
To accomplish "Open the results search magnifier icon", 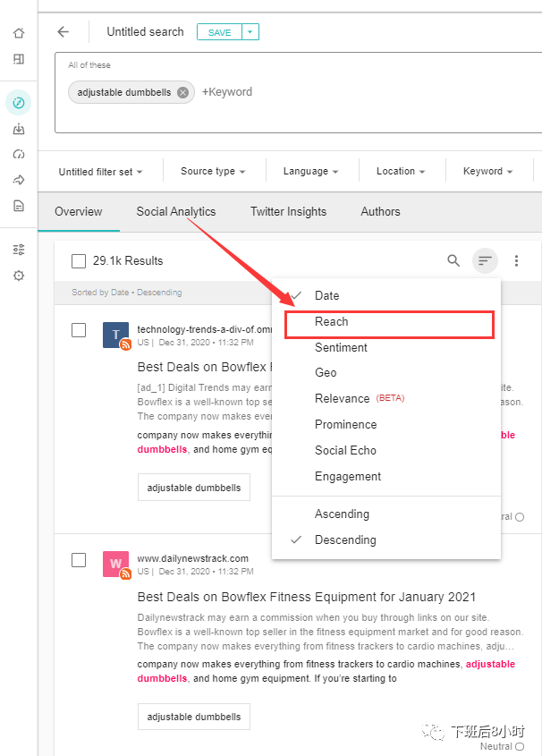I will tap(453, 261).
